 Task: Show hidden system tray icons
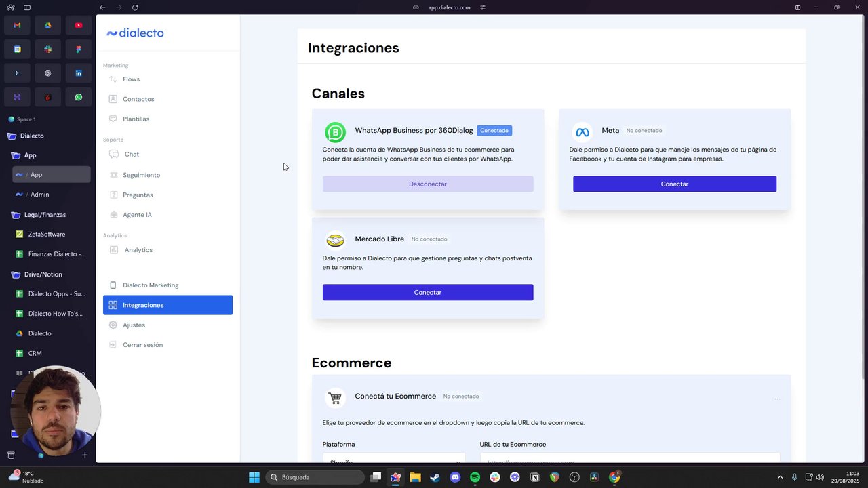click(780, 477)
